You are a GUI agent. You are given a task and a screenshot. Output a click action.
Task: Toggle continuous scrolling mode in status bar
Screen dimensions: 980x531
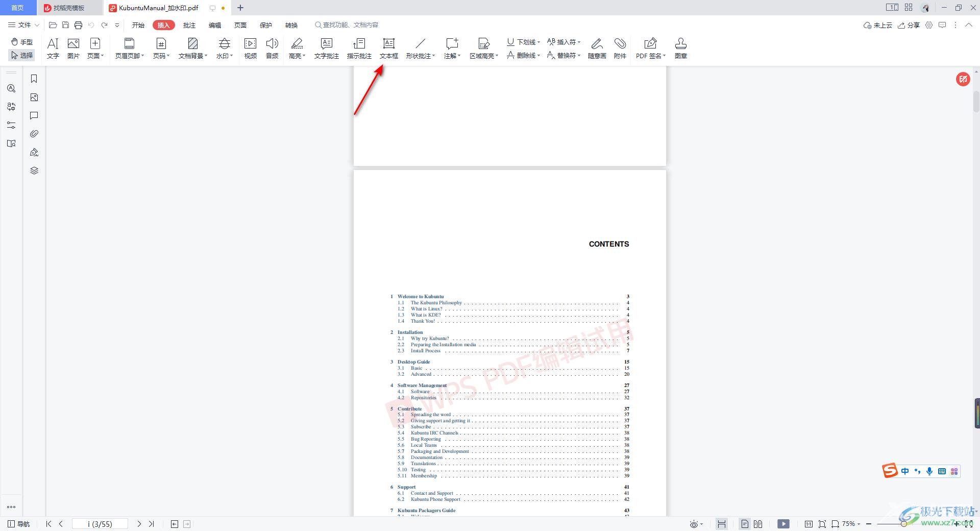click(x=721, y=524)
